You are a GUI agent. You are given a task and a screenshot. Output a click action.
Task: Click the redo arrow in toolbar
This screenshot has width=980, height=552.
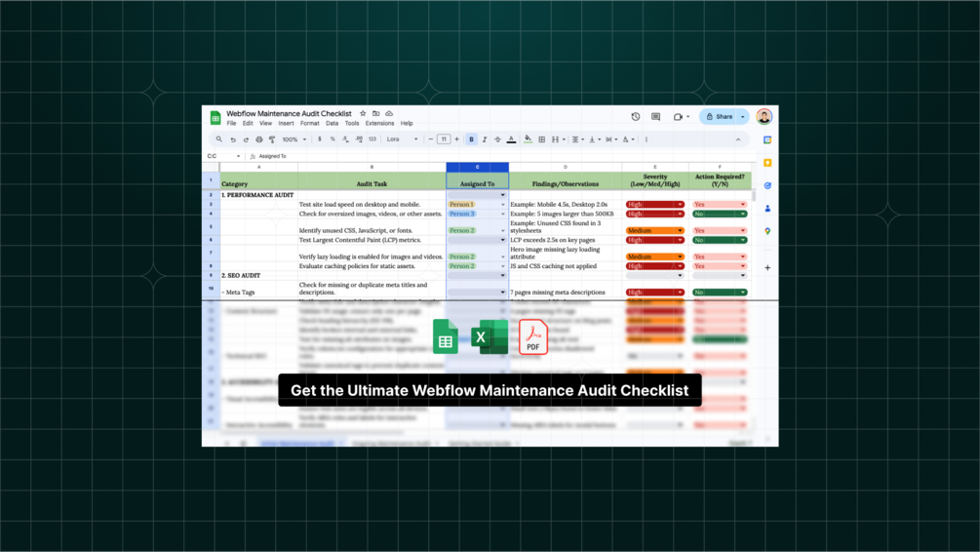246,139
